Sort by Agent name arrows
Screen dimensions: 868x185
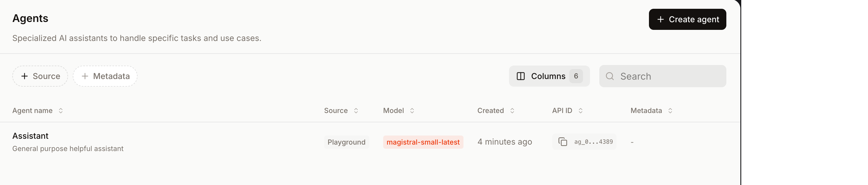(61, 111)
